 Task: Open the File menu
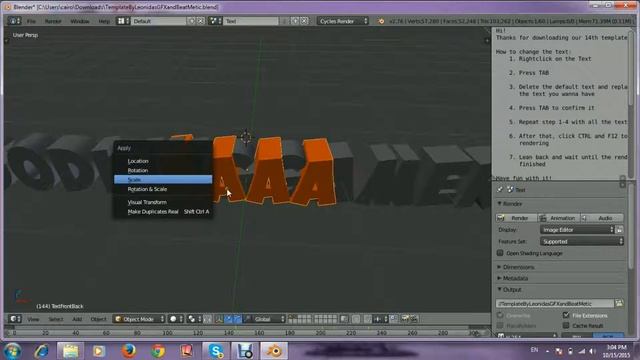coord(31,21)
